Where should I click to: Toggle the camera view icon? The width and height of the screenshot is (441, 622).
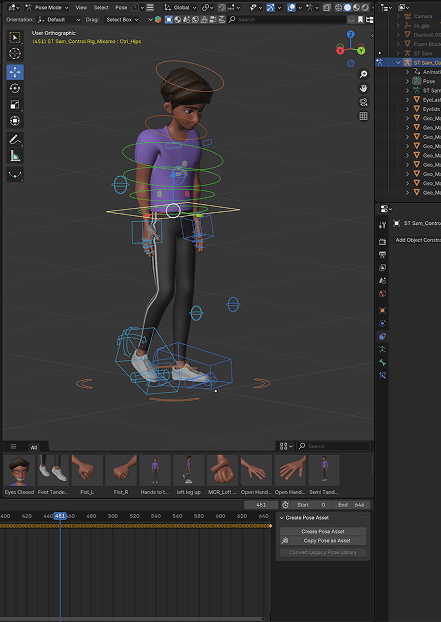(363, 102)
